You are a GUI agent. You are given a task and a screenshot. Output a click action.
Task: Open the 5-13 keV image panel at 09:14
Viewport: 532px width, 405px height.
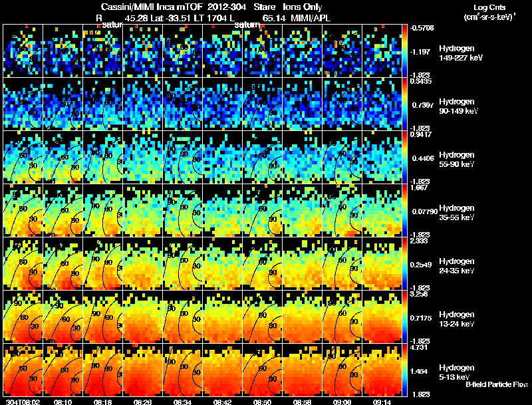pyautogui.click(x=382, y=370)
